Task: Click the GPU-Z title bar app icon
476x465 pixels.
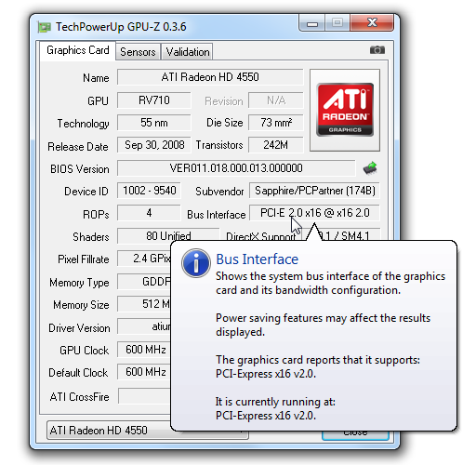Action: 45,27
